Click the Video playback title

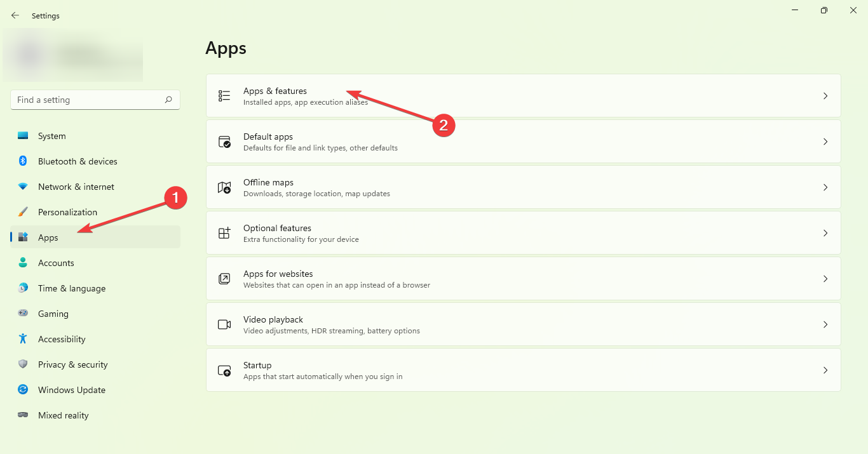[273, 319]
